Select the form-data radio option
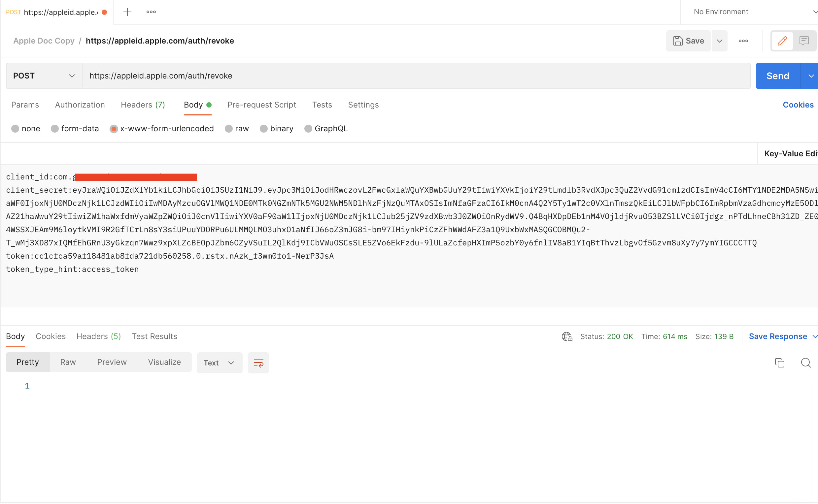 [x=55, y=129]
